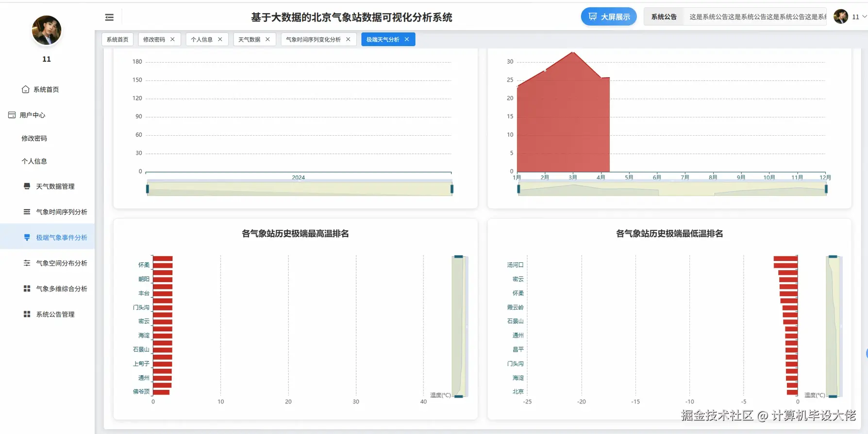This screenshot has height=434, width=868.
Task: Click the red area peak at 3月
Action: tap(573, 53)
